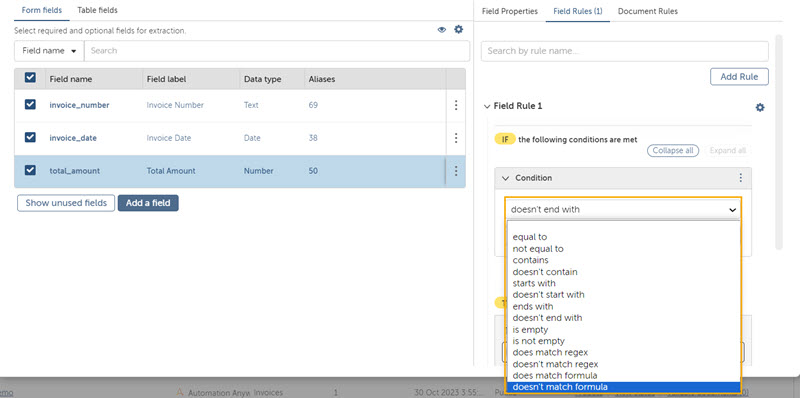Switch to Form fields tab
Viewport: 800px width, 398px height.
tap(42, 10)
